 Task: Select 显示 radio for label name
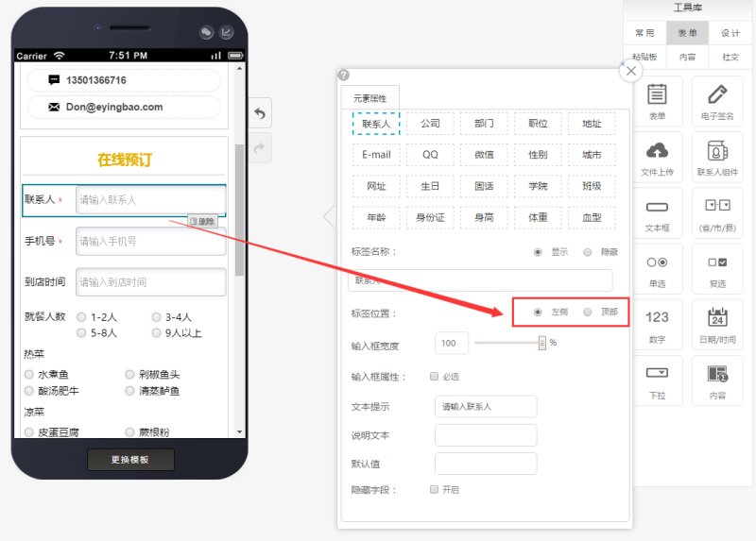click(x=538, y=252)
